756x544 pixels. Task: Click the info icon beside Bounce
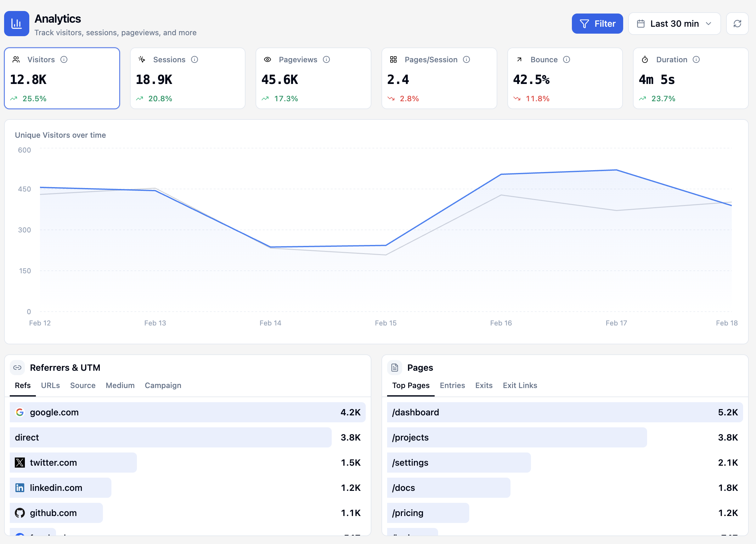(x=567, y=60)
